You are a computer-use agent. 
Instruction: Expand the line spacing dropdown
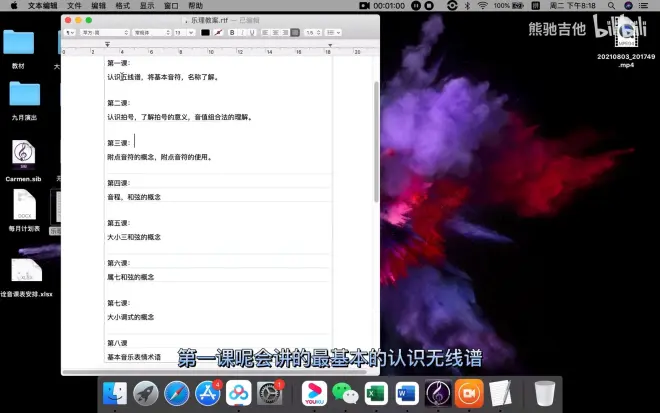(x=311, y=33)
